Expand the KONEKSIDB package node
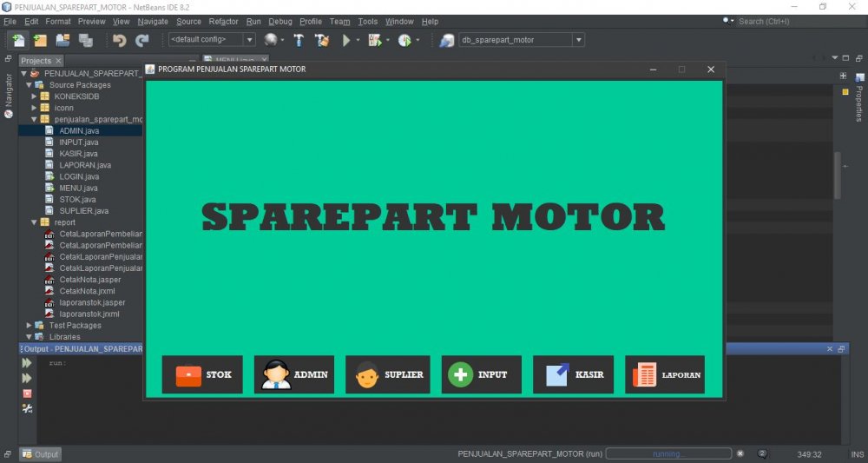868x463 pixels. 34,96
